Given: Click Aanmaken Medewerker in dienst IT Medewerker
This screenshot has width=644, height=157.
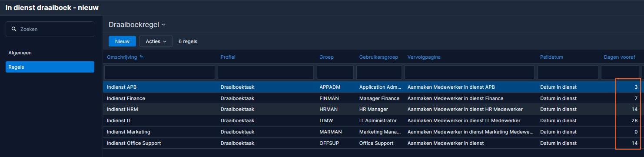Looking at the screenshot, I should click(x=464, y=121).
